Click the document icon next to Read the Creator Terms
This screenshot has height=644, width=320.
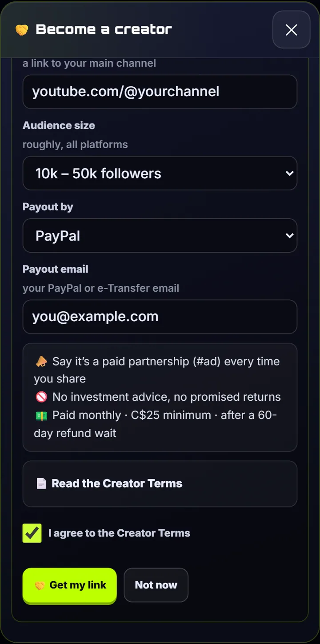41,483
